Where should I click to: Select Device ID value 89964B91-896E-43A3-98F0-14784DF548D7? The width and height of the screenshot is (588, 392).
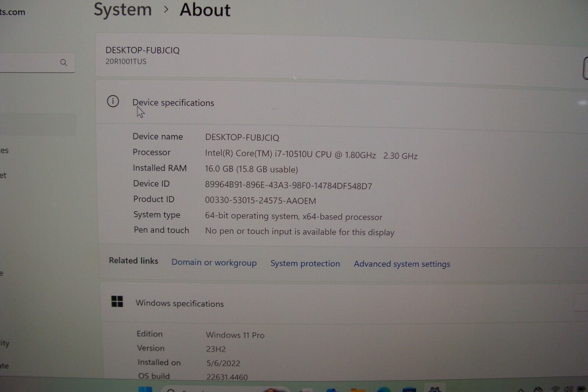tap(288, 186)
